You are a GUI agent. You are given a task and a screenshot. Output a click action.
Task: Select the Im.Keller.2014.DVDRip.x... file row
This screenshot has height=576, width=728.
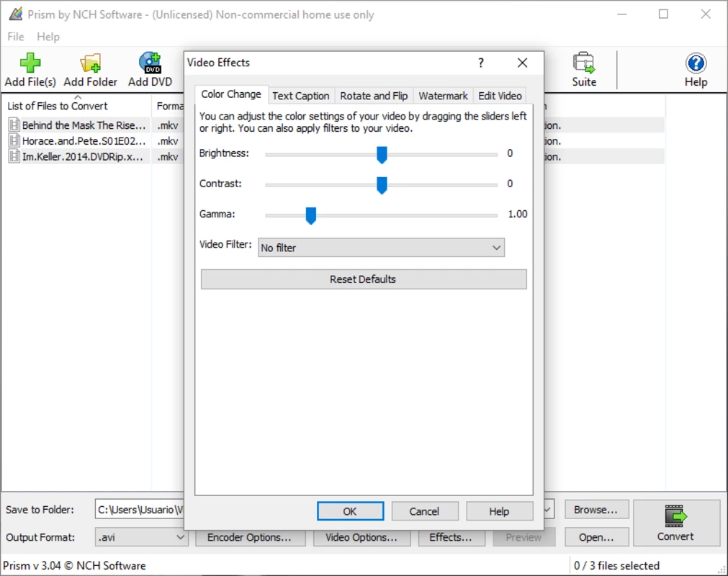tap(82, 157)
